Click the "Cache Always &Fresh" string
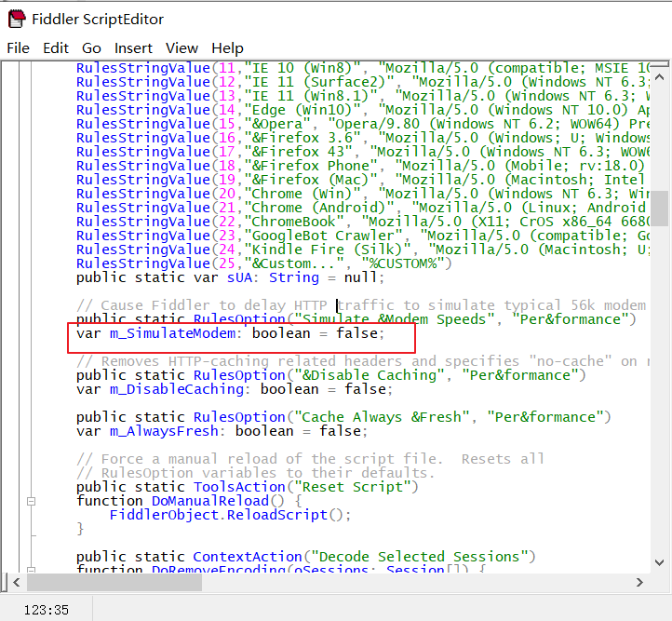This screenshot has height=621, width=672. point(382,417)
